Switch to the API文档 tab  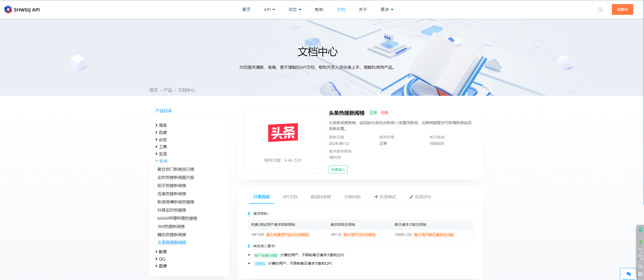coord(290,197)
